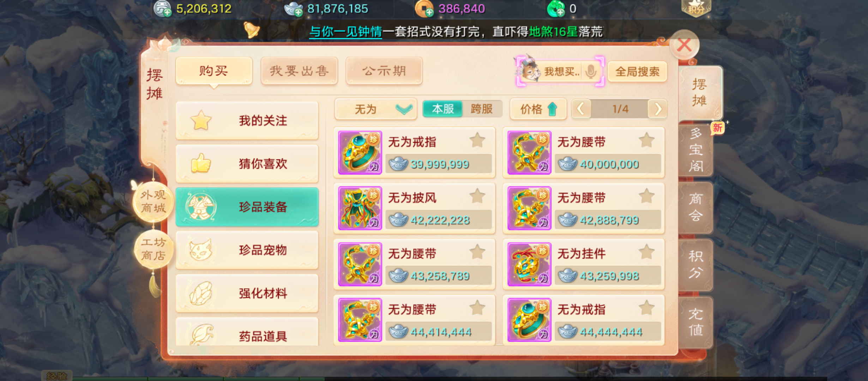868x381 pixels.
Task: Open the 积分 badge icon at top
Action: coord(696,8)
